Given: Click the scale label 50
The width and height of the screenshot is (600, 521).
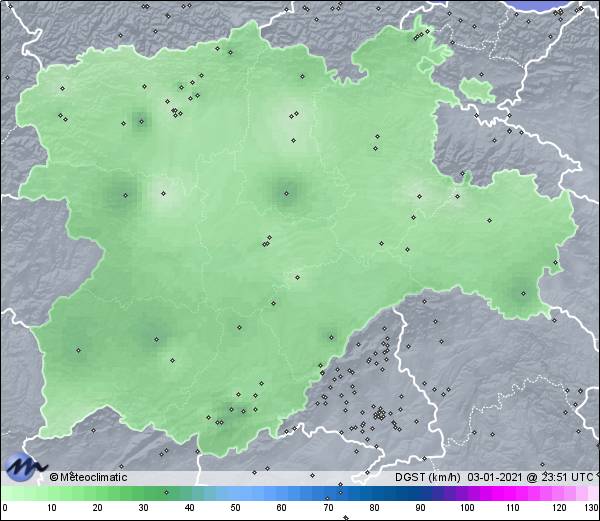Looking at the screenshot, I should [x=235, y=508].
